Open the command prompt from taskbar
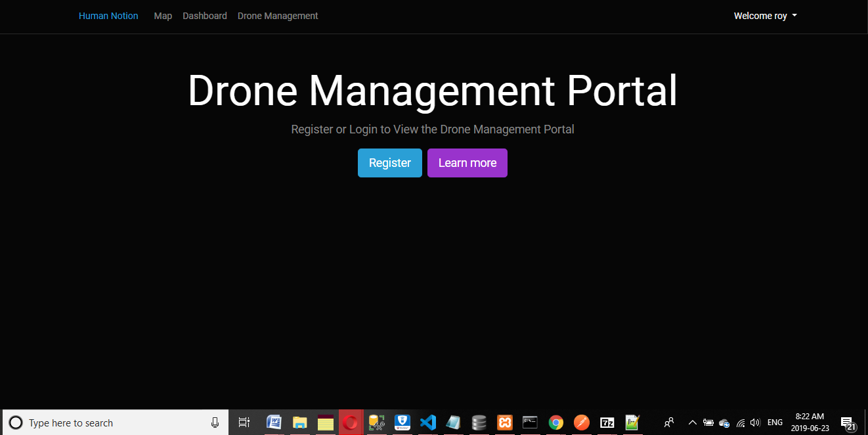Viewport: 868px width, 435px height. click(x=531, y=423)
